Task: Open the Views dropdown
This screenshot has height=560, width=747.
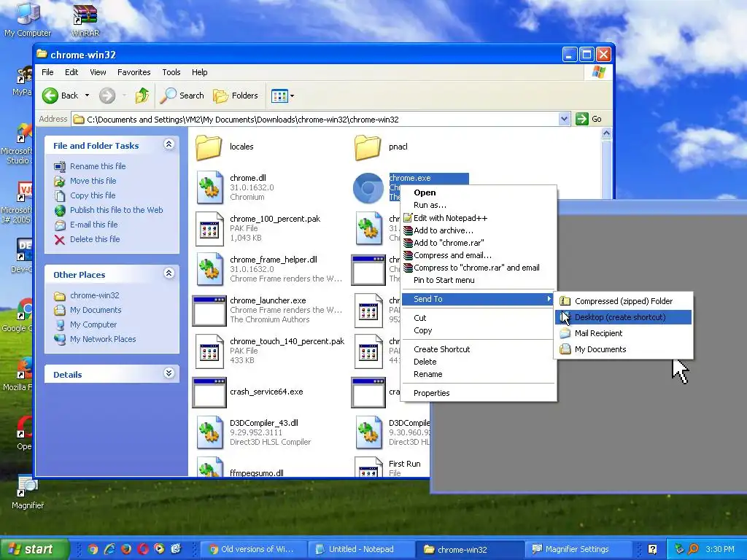Action: [x=282, y=96]
